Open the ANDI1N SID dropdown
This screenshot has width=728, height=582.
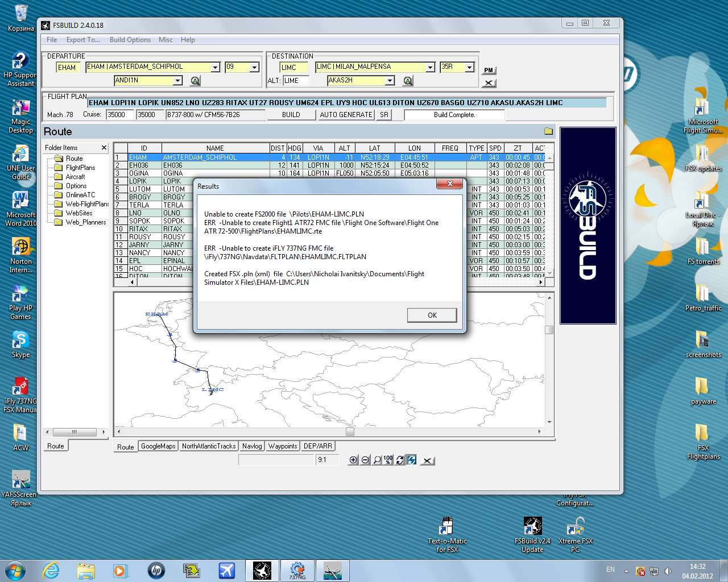(x=177, y=81)
